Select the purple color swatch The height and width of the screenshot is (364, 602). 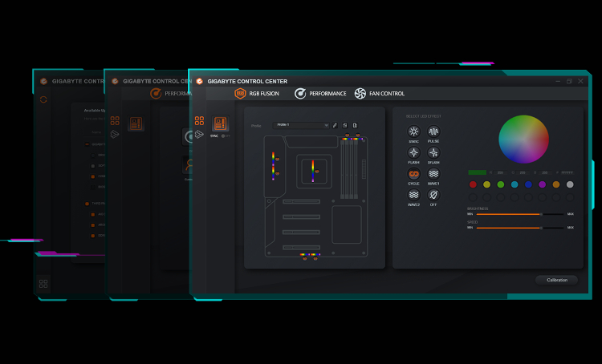542,185
